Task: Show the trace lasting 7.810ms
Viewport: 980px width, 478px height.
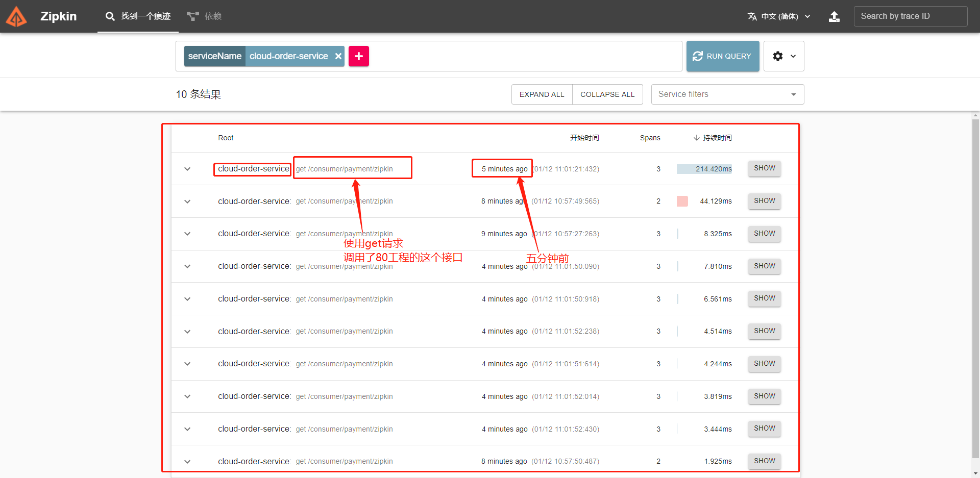Action: [765, 266]
